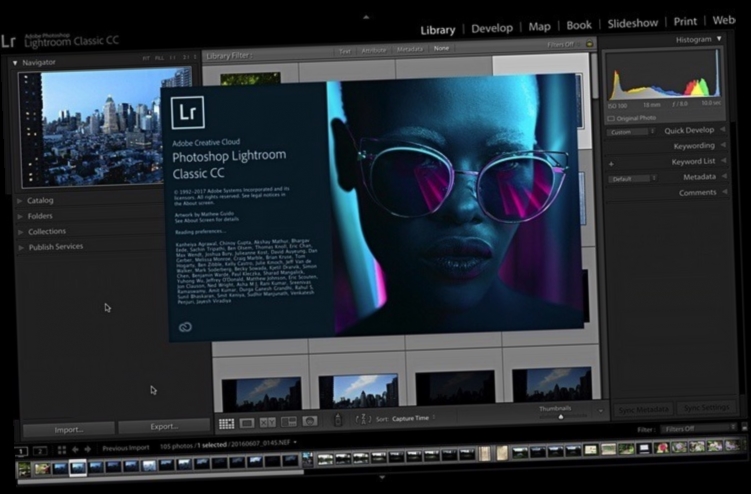The height and width of the screenshot is (494, 751).
Task: Open Survey view icon
Action: click(x=289, y=422)
